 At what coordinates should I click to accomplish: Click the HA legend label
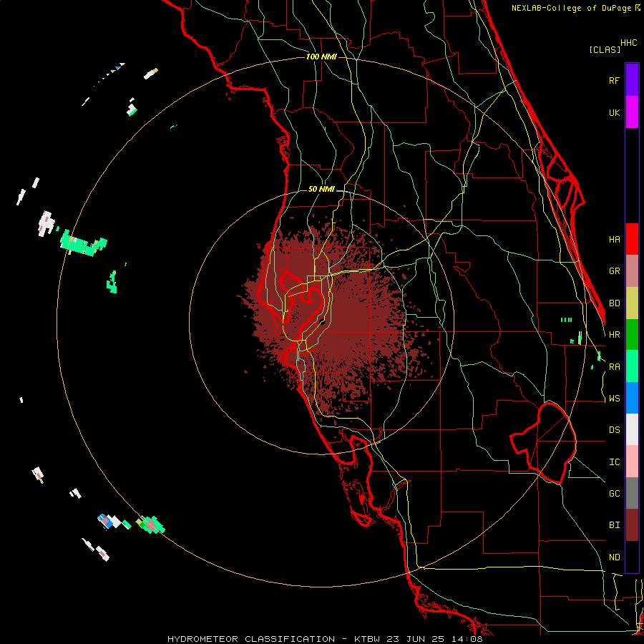(614, 240)
